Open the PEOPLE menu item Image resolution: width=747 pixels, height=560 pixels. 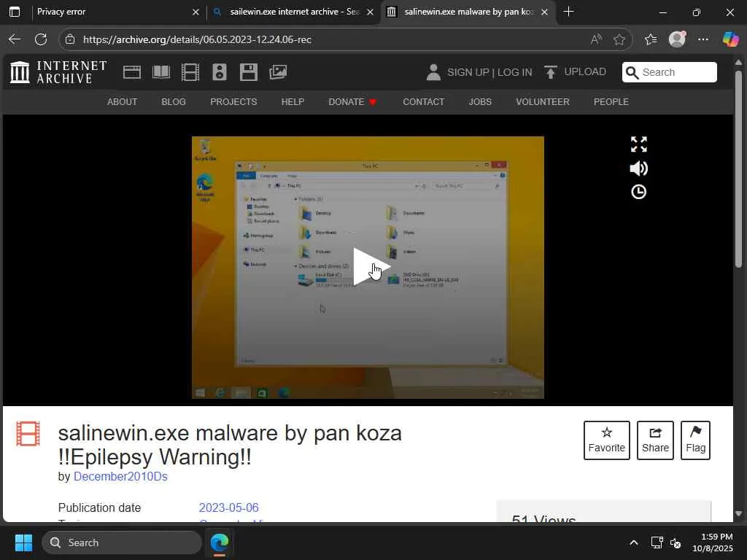[611, 102]
